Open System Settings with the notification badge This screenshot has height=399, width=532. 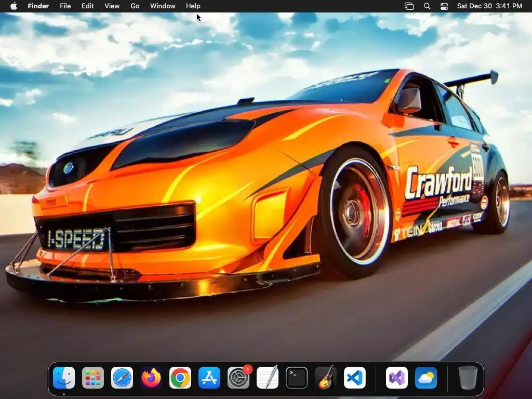238,378
